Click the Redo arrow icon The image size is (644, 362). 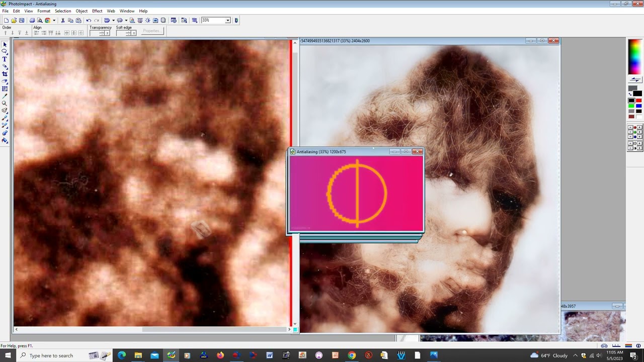pos(97,20)
